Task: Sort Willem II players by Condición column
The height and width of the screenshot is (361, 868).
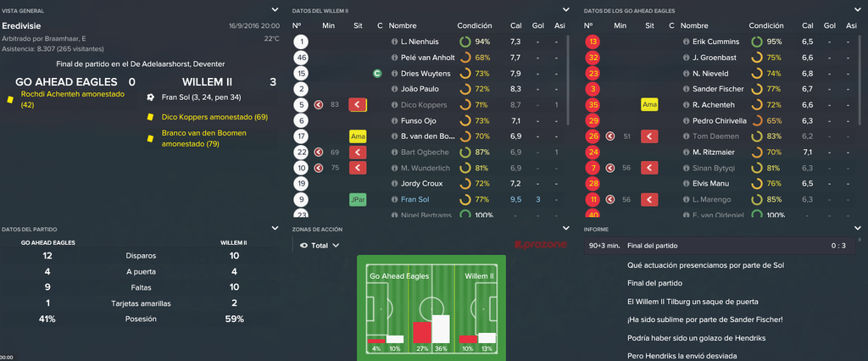Action: (x=475, y=25)
